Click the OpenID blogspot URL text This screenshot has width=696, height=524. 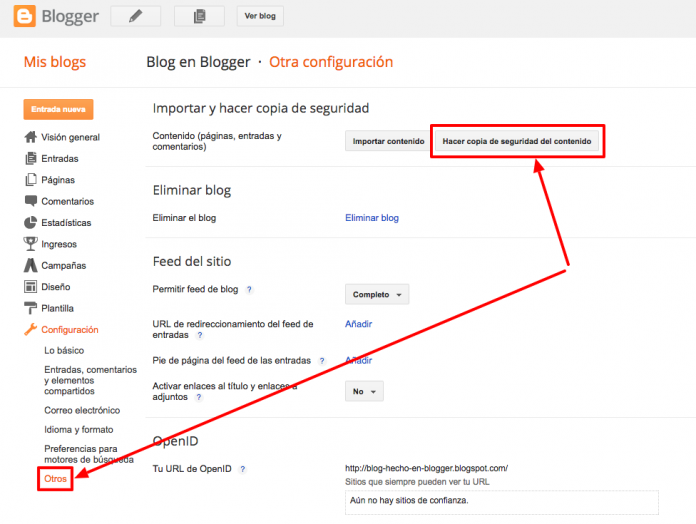point(426,468)
